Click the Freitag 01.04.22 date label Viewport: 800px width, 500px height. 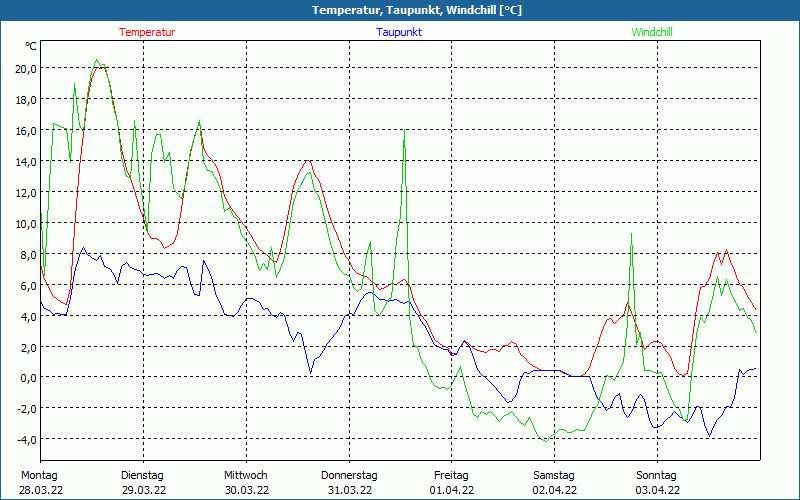pos(452,482)
